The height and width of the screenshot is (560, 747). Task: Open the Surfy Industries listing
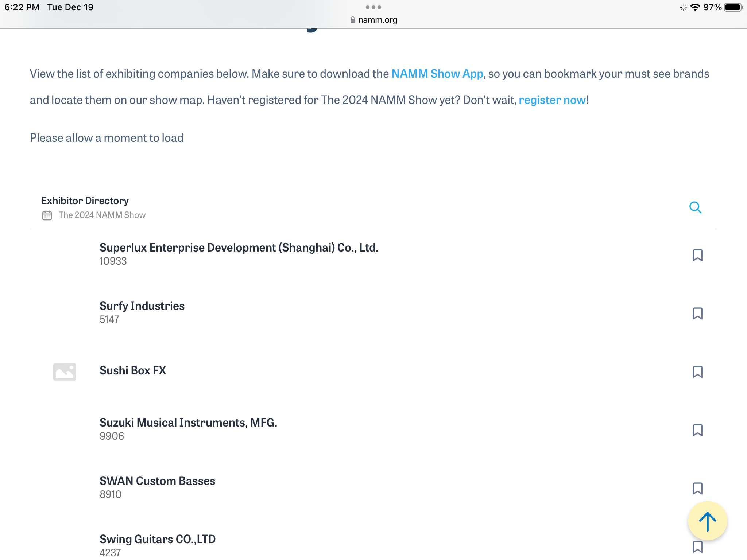(142, 306)
